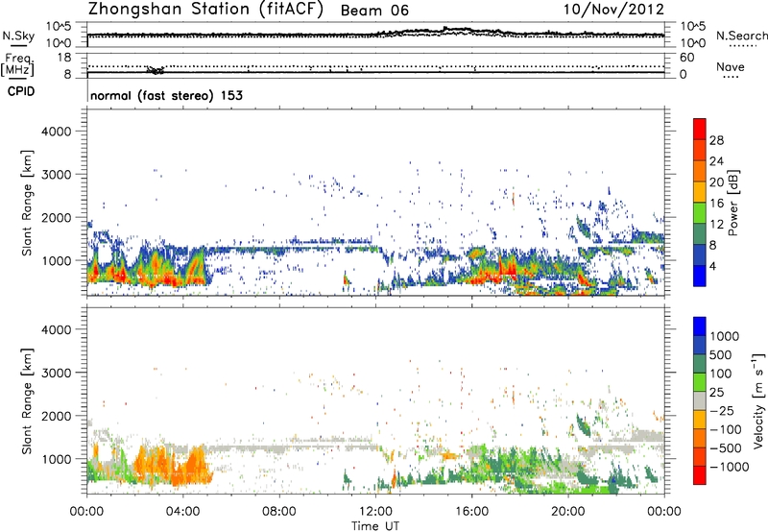Click Velocity colorbar tick label '-1000'
The width and height of the screenshot is (768, 532).
pos(729,467)
